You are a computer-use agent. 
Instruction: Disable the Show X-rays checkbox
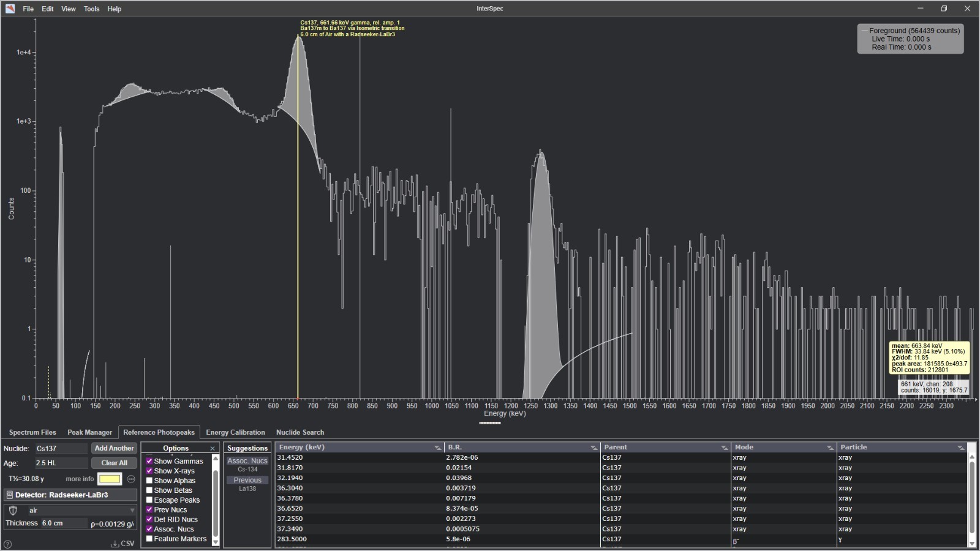(149, 471)
